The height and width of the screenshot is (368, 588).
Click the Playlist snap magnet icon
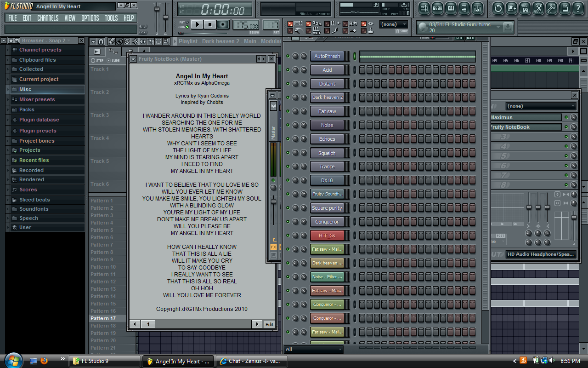[x=101, y=41]
